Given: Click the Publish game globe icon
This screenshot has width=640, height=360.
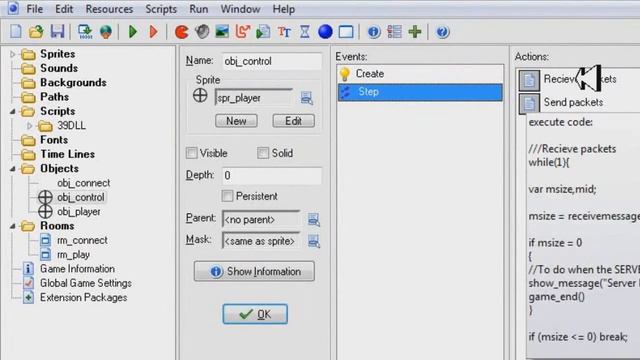Looking at the screenshot, I should 106,31.
